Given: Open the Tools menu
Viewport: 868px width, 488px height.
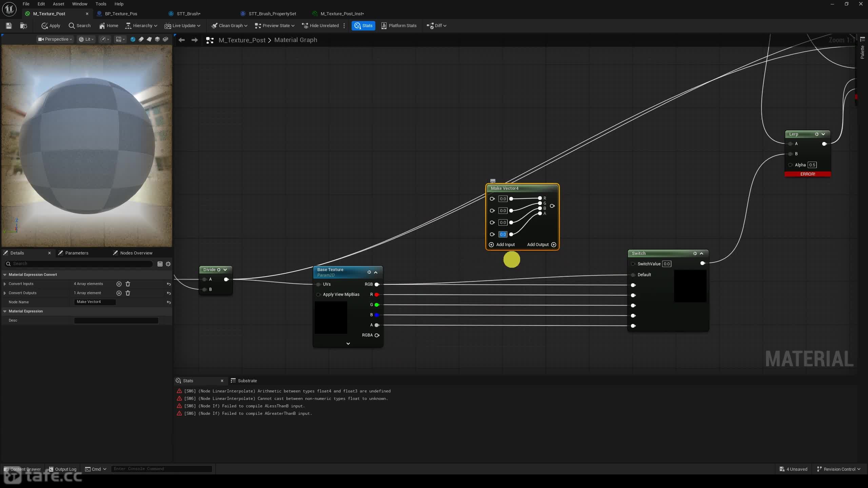Looking at the screenshot, I should 101,4.
